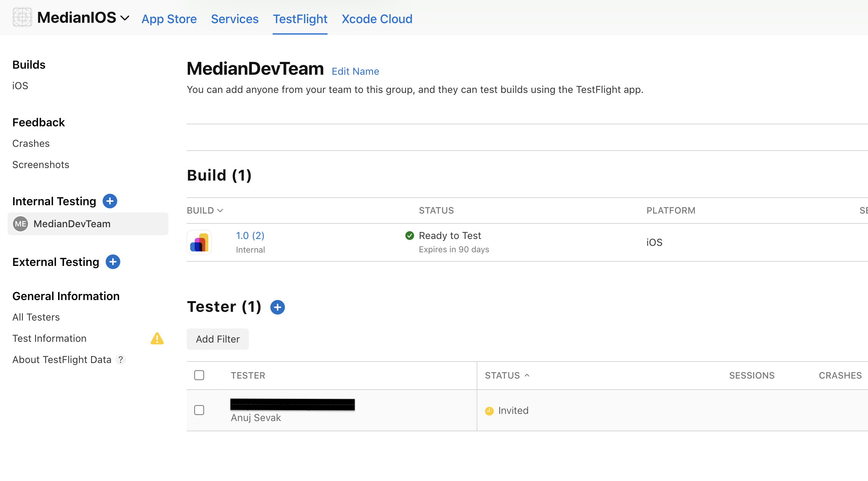
Task: Go to the Xcode Cloud tab
Action: click(x=377, y=19)
